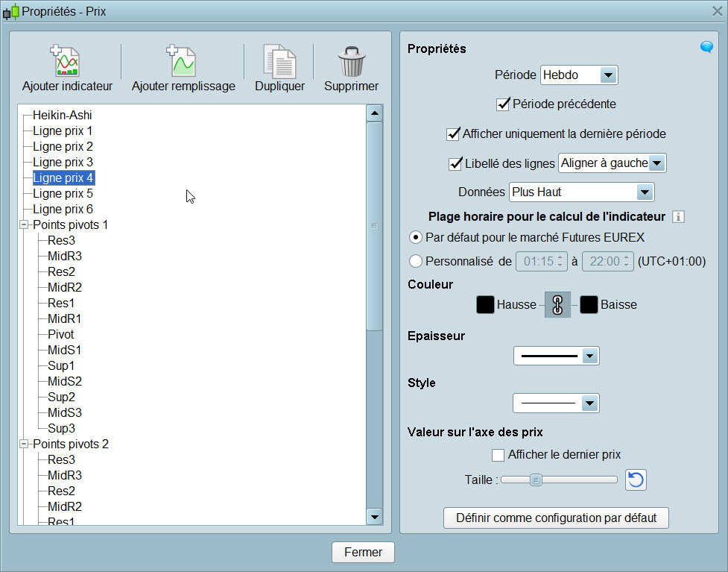Select MidS2 in the tree
The image size is (728, 572).
click(65, 382)
